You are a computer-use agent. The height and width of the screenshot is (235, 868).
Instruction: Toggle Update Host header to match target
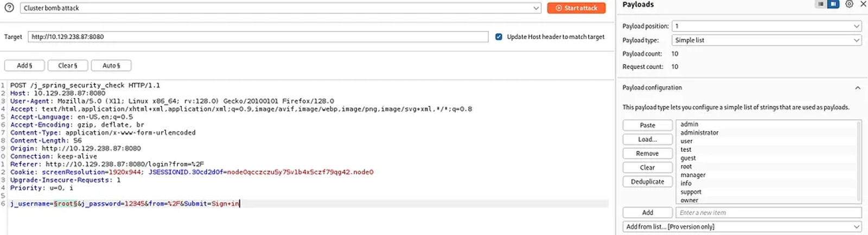[x=499, y=37]
